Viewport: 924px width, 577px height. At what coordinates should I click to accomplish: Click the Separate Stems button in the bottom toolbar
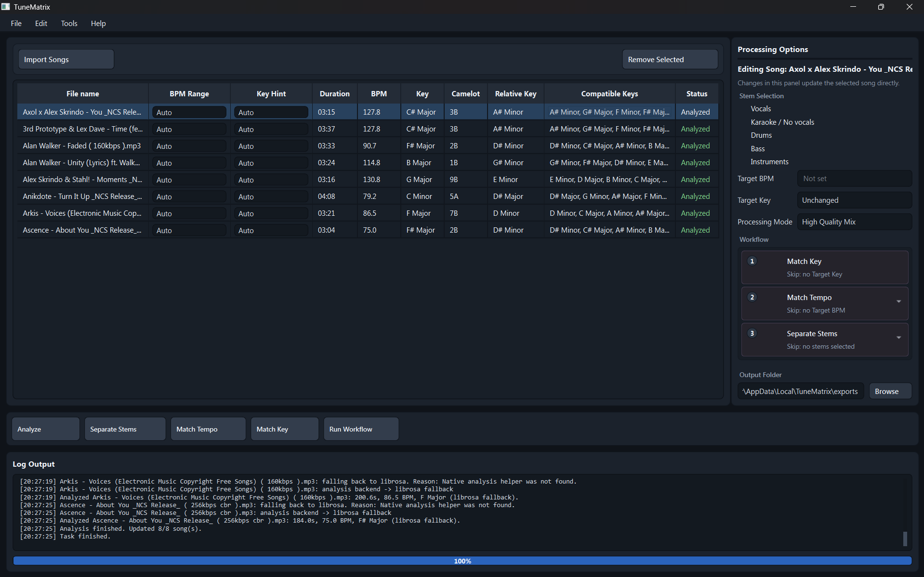tap(125, 429)
